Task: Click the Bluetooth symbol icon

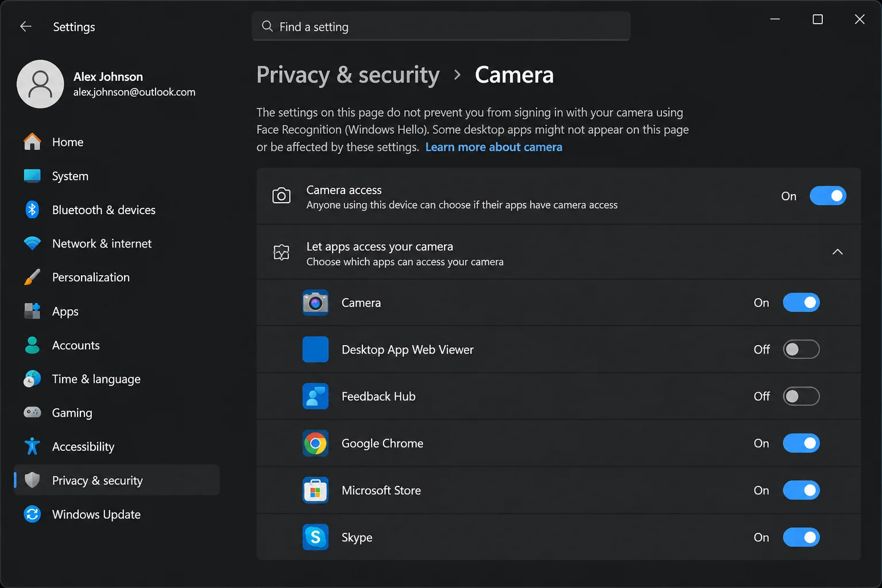Action: (32, 210)
